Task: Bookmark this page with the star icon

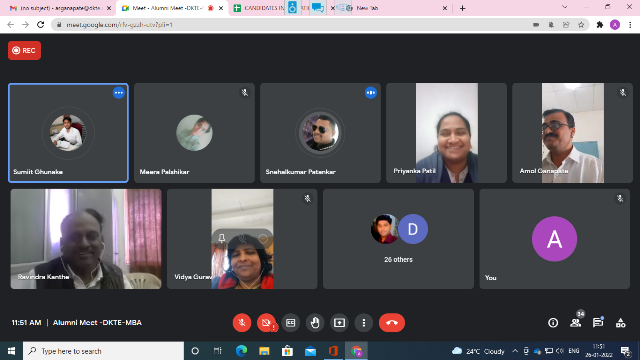Action: click(581, 25)
